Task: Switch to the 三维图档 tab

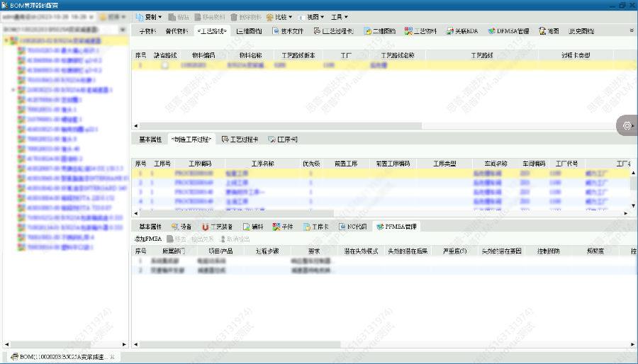Action: click(x=249, y=31)
